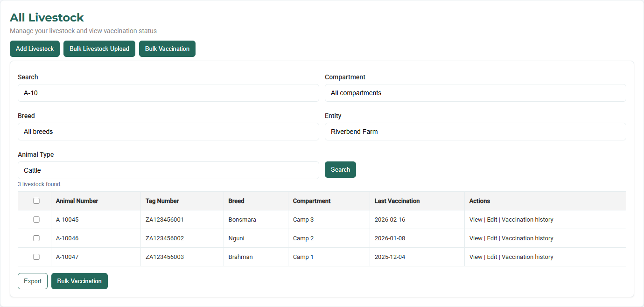Screen dimensions: 644x307
Task: Open Bulk Livestock Upload
Action: click(x=99, y=49)
